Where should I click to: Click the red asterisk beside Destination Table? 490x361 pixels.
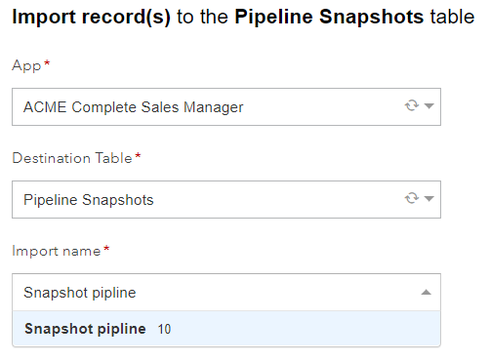pos(138,155)
